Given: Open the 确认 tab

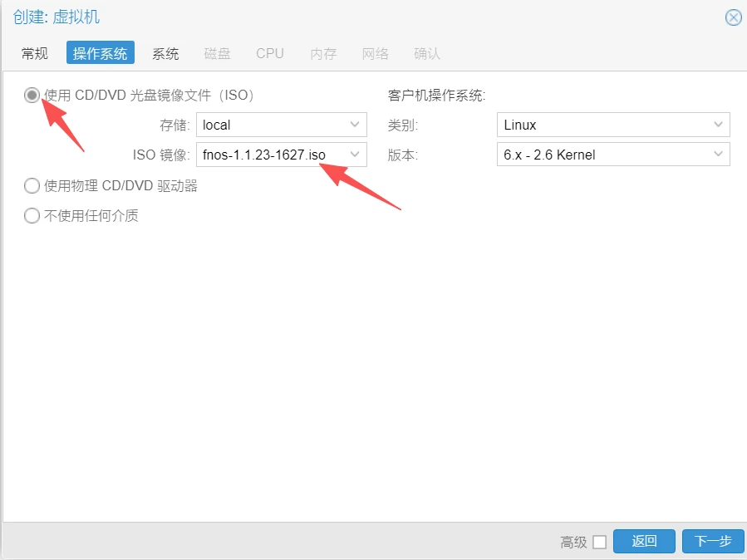Looking at the screenshot, I should 427,54.
